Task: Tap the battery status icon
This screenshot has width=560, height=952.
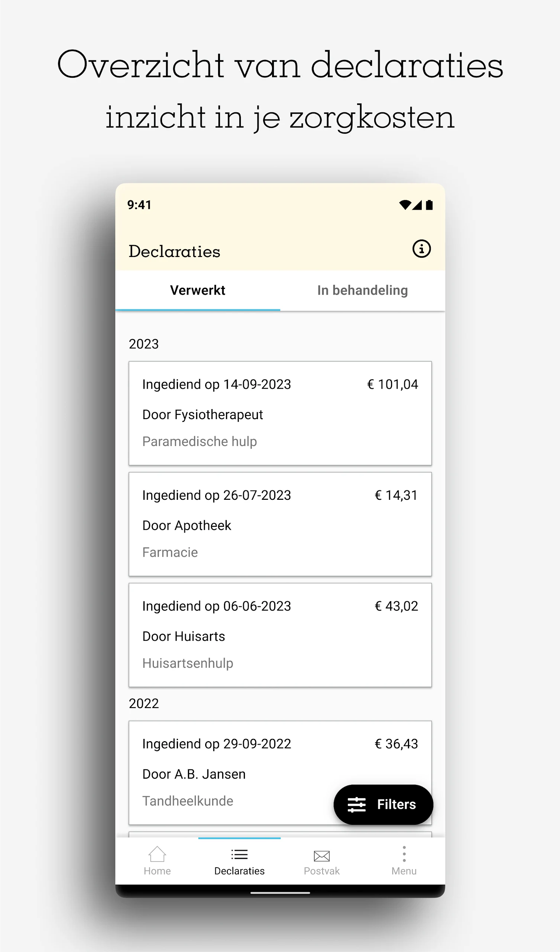Action: click(x=429, y=205)
